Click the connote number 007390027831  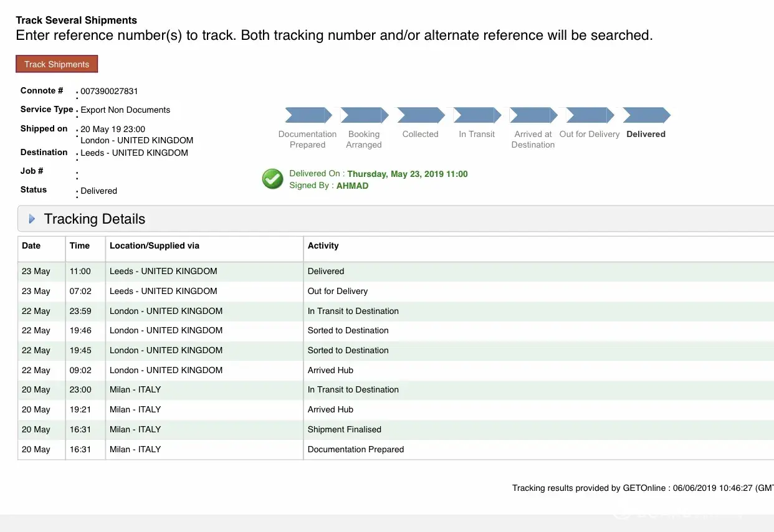pos(109,92)
